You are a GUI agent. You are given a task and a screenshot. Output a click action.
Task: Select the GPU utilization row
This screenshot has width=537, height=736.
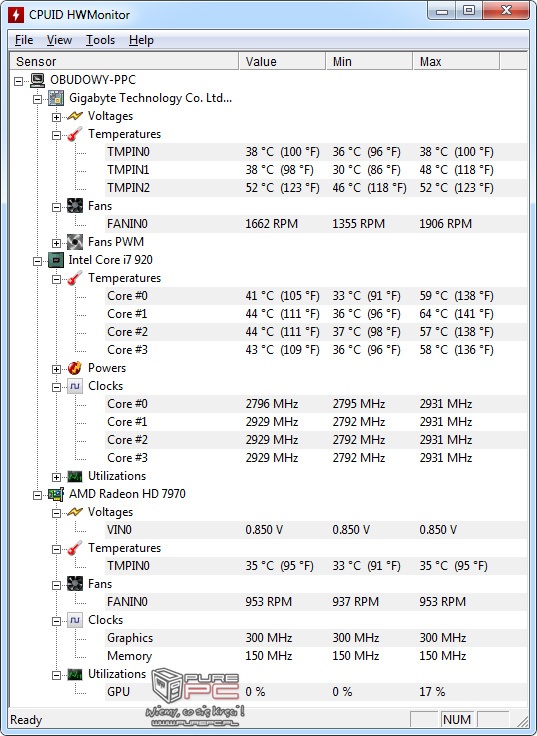coord(315,692)
